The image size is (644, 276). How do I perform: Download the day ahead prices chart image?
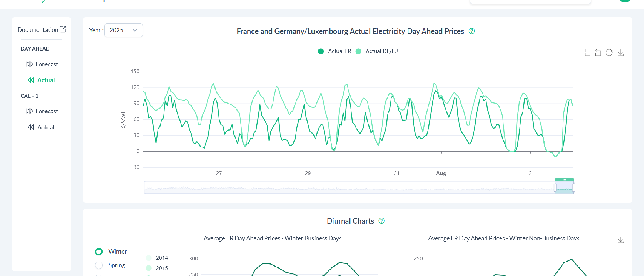[x=620, y=53]
